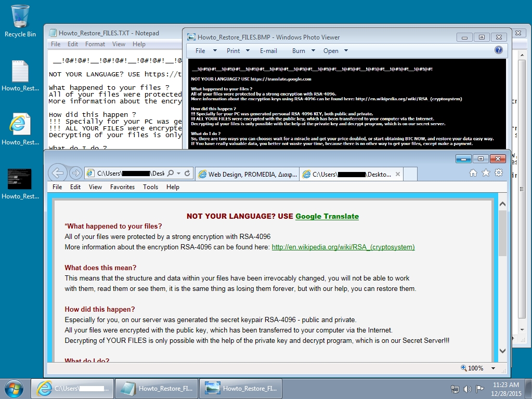Click the 'What does this mean?' heading
This screenshot has height=399, width=532.
[x=100, y=268]
